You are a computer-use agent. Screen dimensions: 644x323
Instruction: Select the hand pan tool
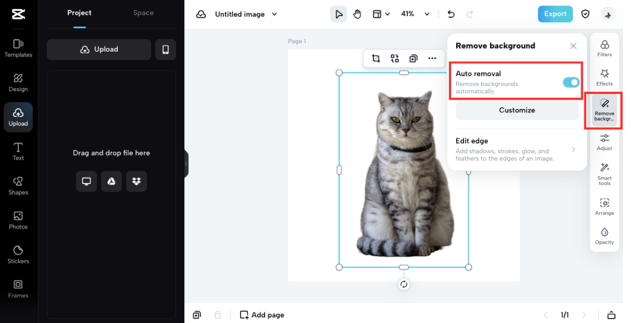(x=357, y=14)
